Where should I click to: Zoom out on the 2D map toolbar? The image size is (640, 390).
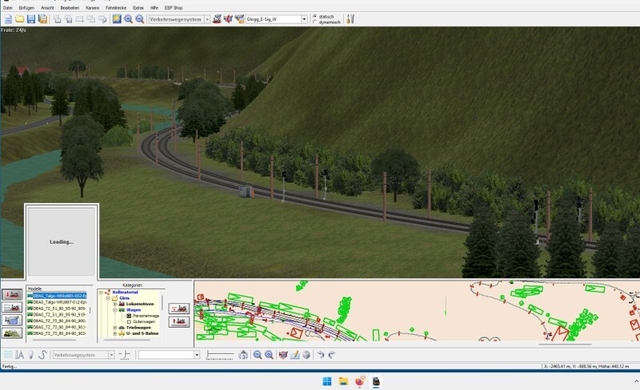[x=257, y=355]
